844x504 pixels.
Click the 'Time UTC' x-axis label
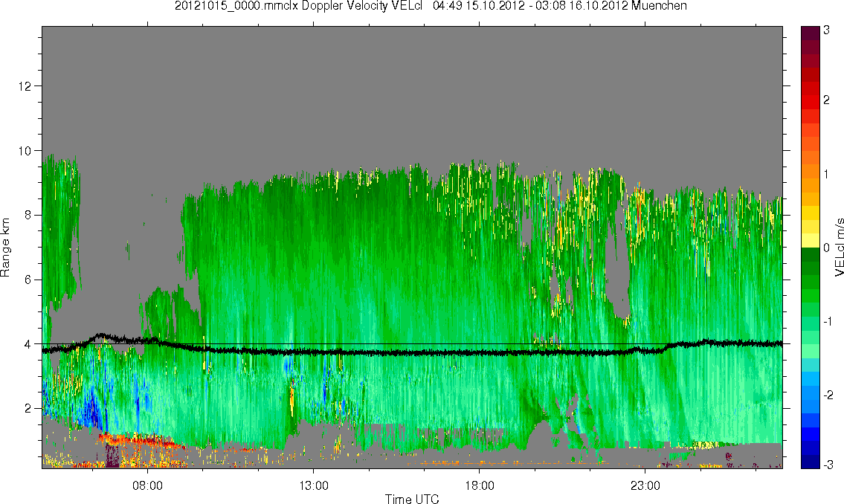(x=412, y=499)
